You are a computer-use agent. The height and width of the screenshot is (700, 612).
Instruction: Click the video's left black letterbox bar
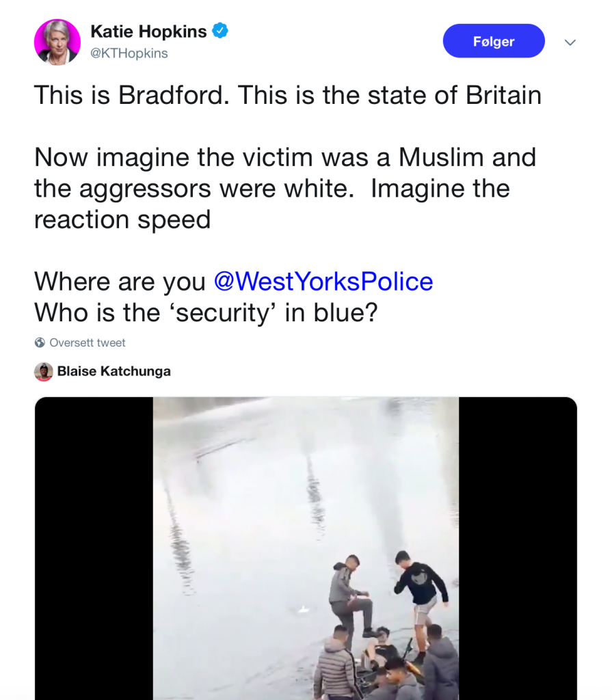94,547
